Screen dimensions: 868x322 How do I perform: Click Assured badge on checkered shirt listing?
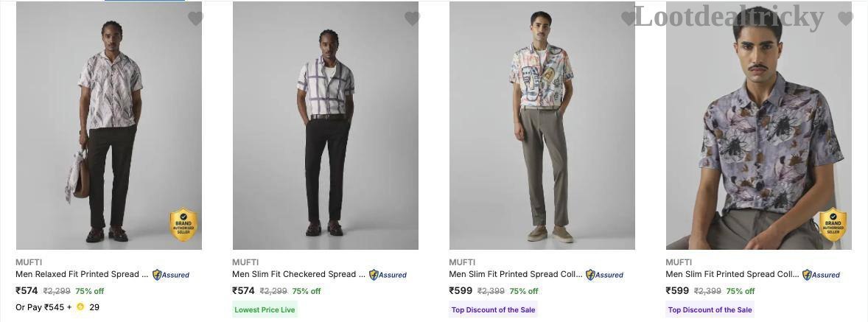point(388,274)
